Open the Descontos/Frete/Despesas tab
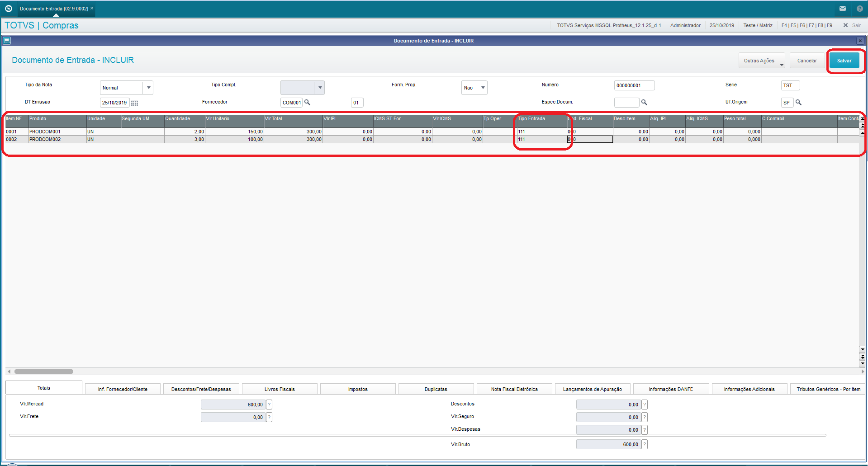868x466 pixels. pyautogui.click(x=201, y=389)
